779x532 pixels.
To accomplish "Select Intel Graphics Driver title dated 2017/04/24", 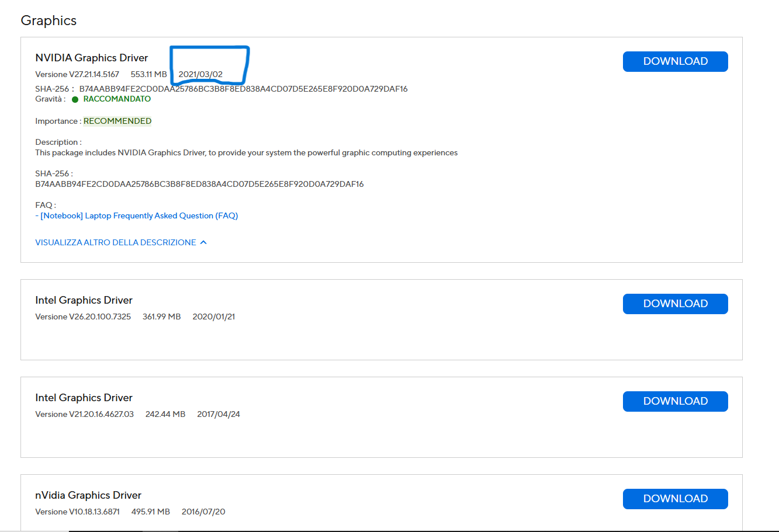I will 84,398.
